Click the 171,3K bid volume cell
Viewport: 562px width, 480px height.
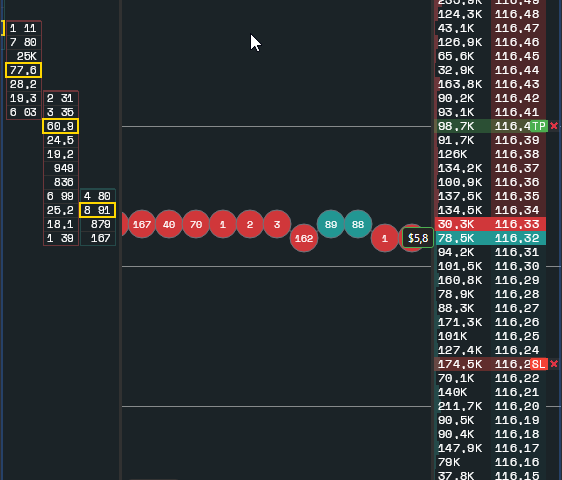460,322
